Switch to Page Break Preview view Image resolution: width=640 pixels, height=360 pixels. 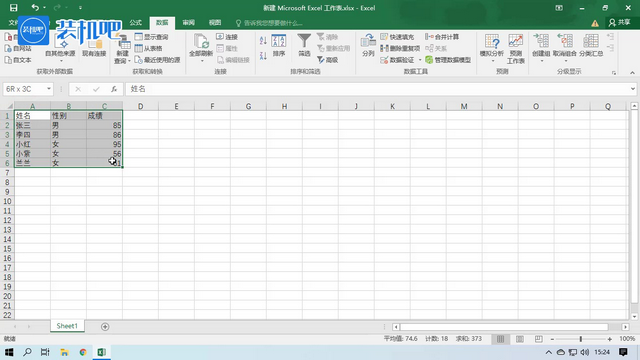click(x=539, y=339)
